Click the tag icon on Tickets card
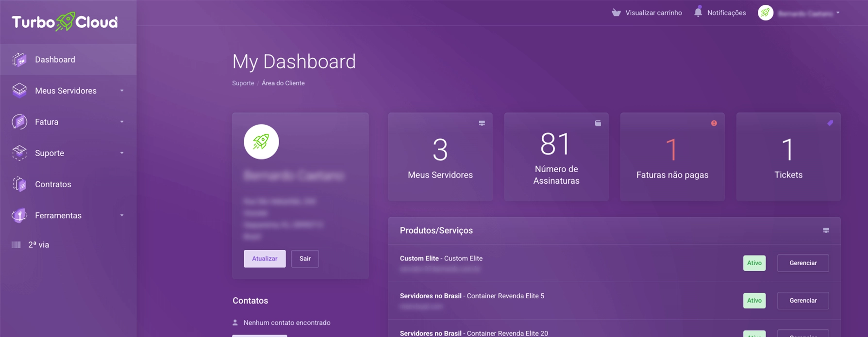868x337 pixels. coord(830,123)
